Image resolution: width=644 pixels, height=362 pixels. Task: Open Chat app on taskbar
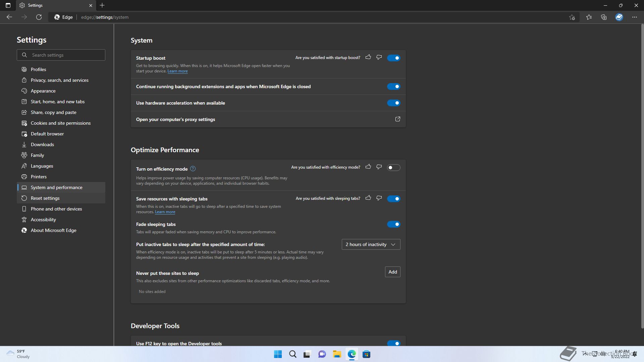[322, 354]
